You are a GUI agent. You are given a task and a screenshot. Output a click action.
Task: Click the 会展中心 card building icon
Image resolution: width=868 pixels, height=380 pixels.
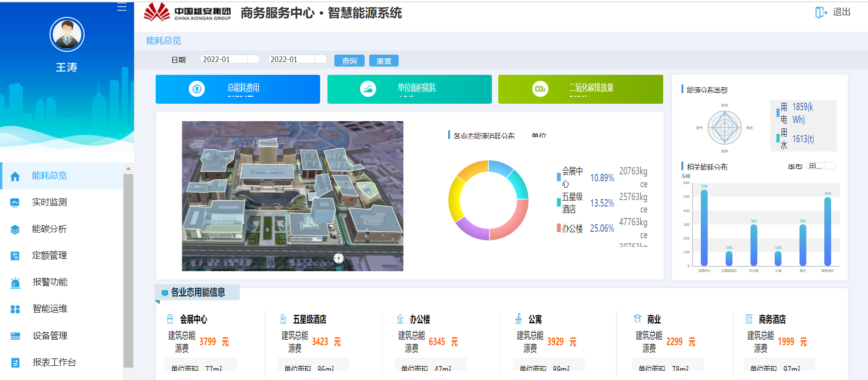pos(170,319)
